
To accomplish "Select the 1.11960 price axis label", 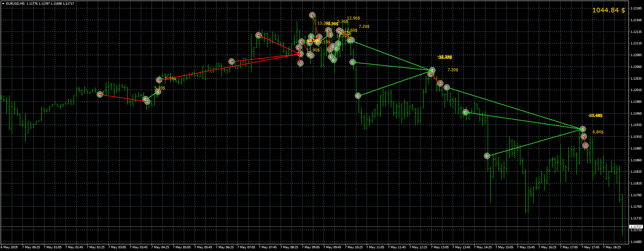I will [636, 114].
